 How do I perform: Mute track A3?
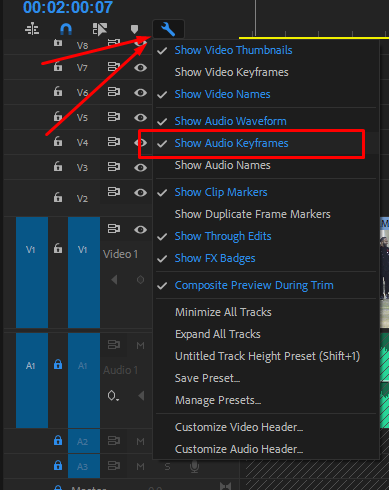click(x=140, y=466)
